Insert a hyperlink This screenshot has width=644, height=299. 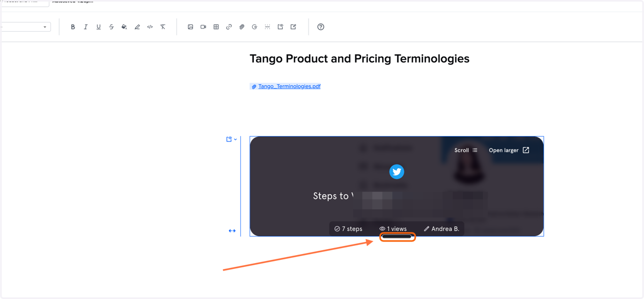229,27
